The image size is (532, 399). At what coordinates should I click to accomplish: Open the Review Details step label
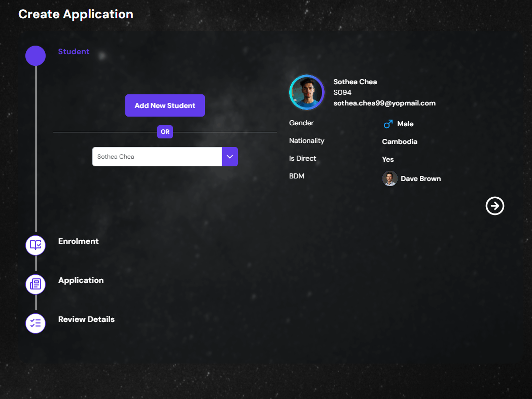86,319
